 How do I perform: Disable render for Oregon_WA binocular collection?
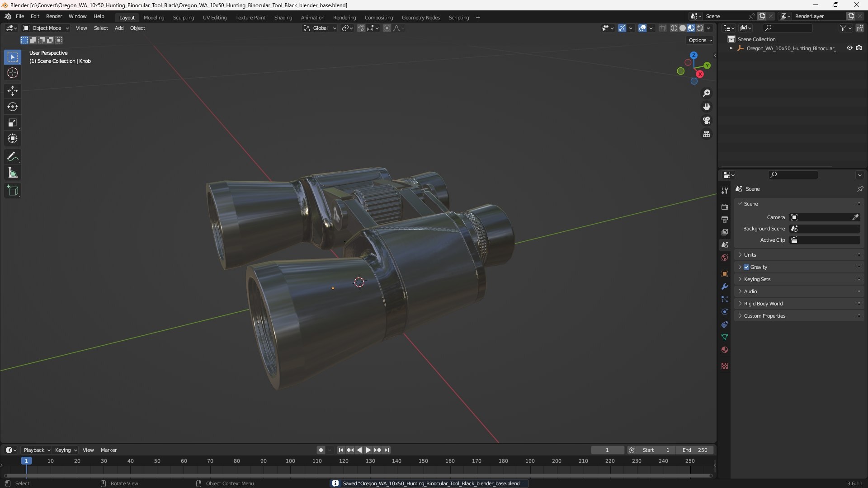tap(859, 48)
